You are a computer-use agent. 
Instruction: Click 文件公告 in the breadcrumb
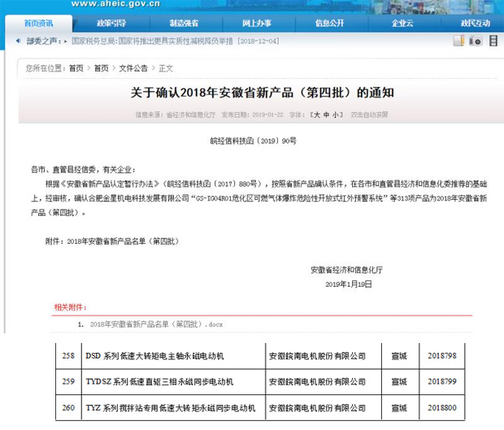click(134, 68)
